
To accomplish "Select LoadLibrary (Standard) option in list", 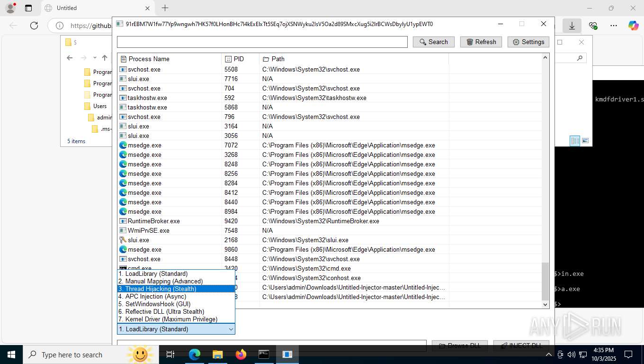I will coord(176,273).
